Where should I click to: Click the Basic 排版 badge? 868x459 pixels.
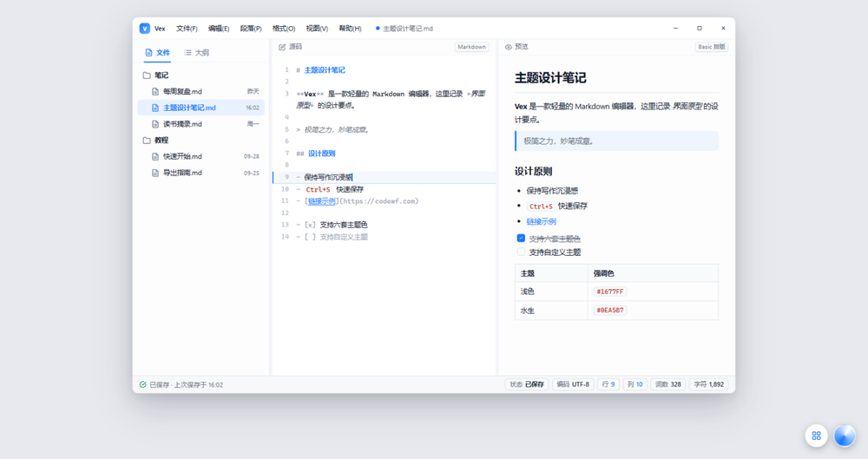(x=712, y=47)
